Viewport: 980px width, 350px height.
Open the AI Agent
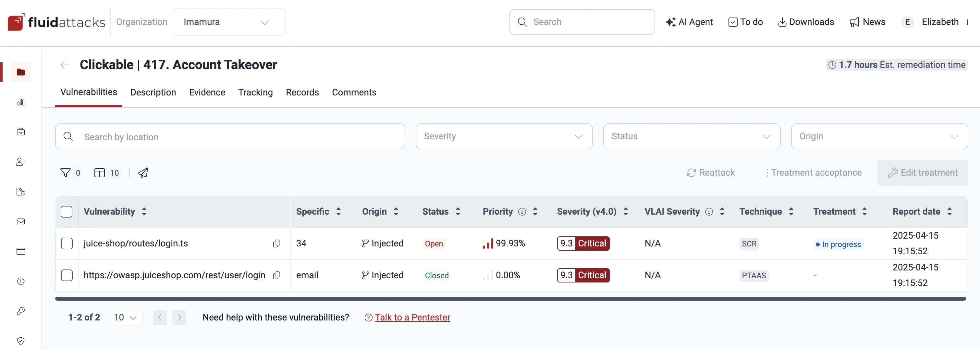[x=689, y=22]
